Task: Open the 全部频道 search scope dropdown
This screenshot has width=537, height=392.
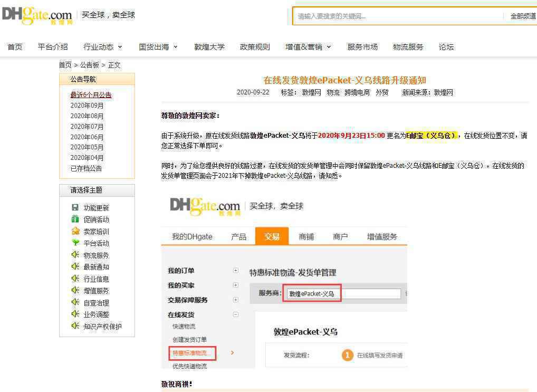Action: [523, 16]
